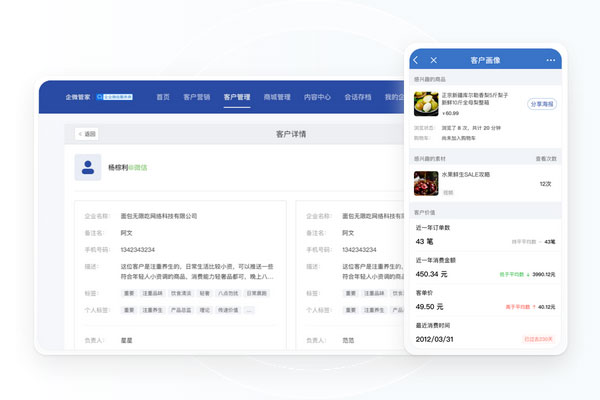Close the 客户画像 panel with X
Image resolution: width=600 pixels, height=400 pixels.
[x=435, y=60]
